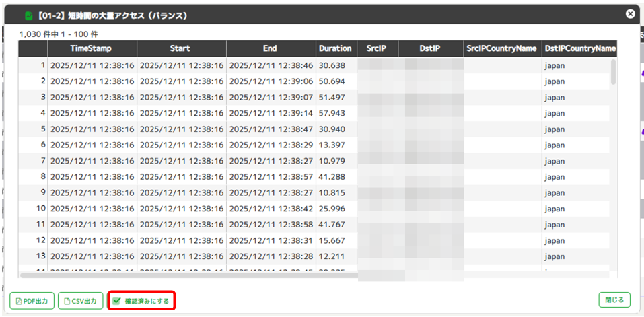This screenshot has width=644, height=317.
Task: Select row number 1 cell
Action: [x=33, y=65]
